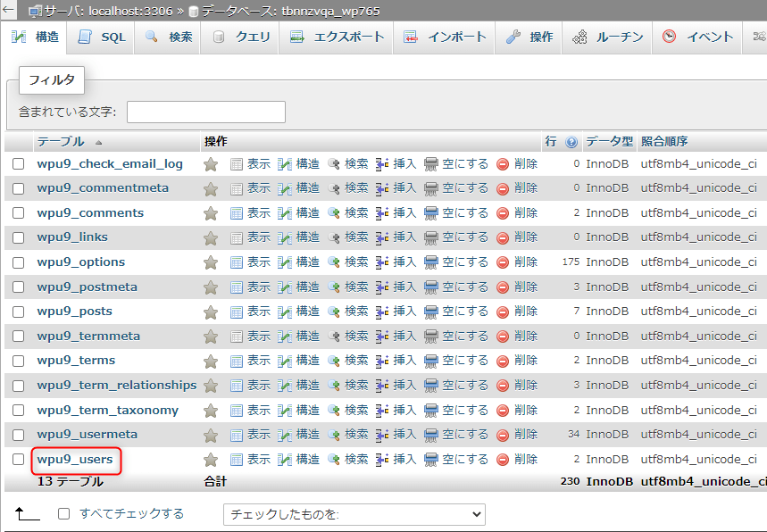Screen dimensions: 767x532
Task: Open the チェックしたものを dropdown
Action: tap(354, 514)
